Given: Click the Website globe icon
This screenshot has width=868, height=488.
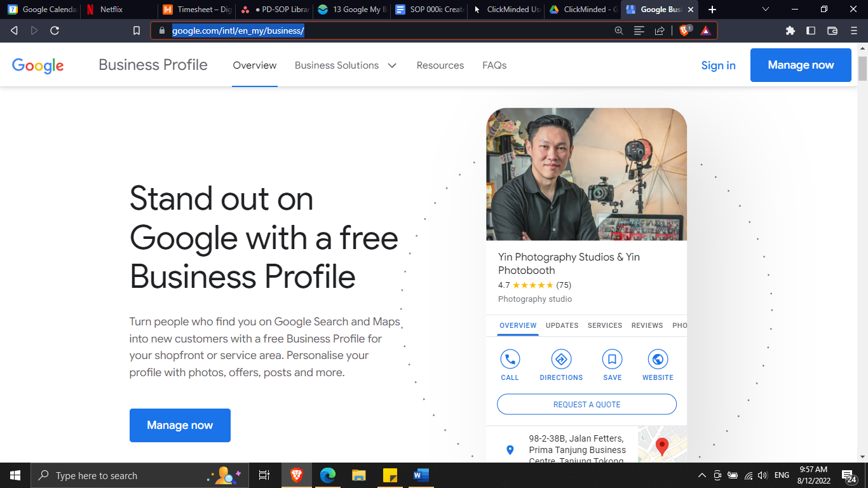Looking at the screenshot, I should pos(658,360).
